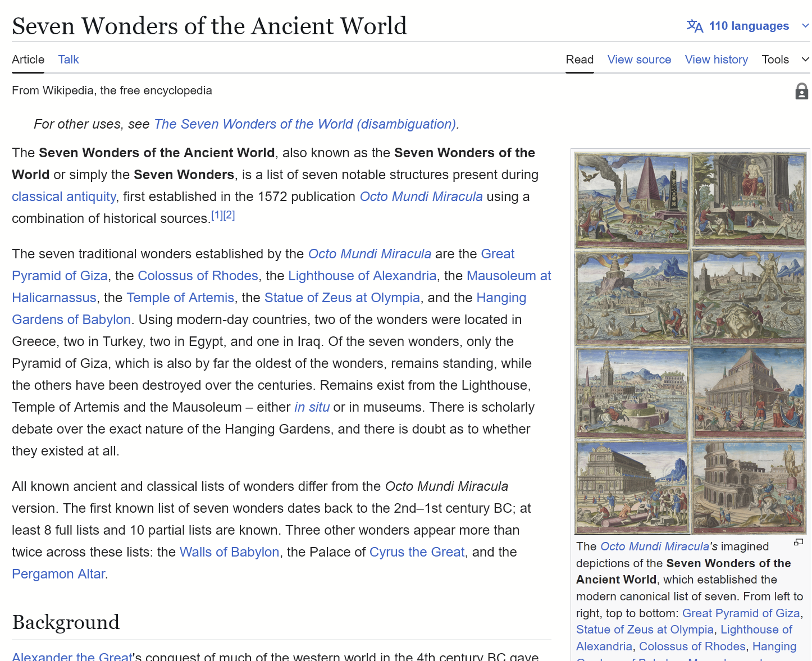
Task: Follow the classical antiquity link
Action: click(x=64, y=197)
